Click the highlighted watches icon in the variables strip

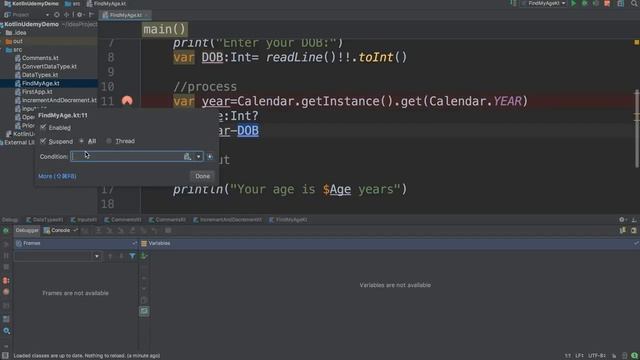point(144,311)
